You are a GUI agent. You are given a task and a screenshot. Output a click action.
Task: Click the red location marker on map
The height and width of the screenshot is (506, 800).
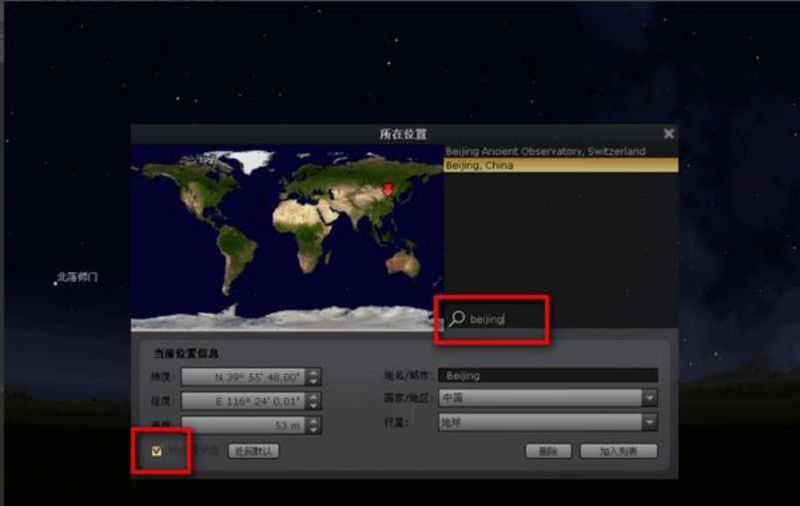(389, 189)
